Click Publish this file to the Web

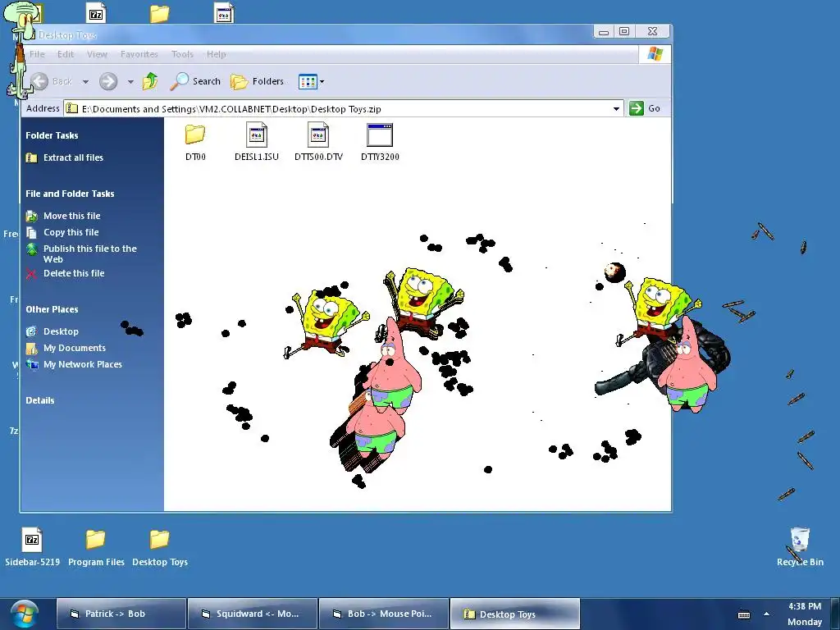tap(90, 254)
